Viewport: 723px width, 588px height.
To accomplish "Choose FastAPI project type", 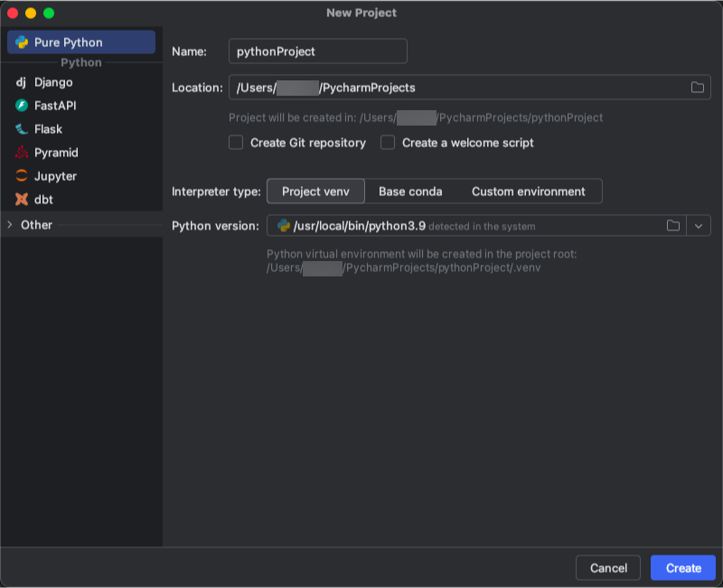I will [81, 106].
